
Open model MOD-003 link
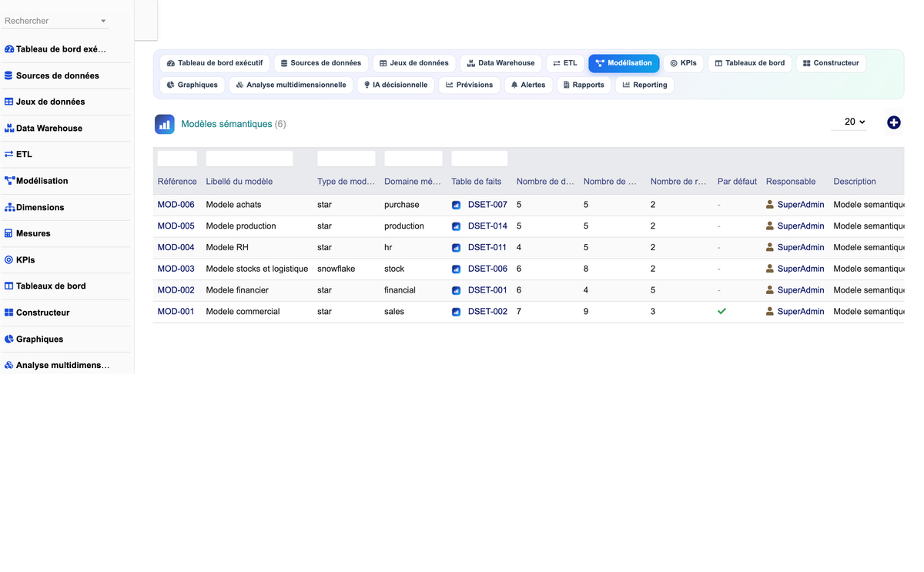(x=176, y=269)
